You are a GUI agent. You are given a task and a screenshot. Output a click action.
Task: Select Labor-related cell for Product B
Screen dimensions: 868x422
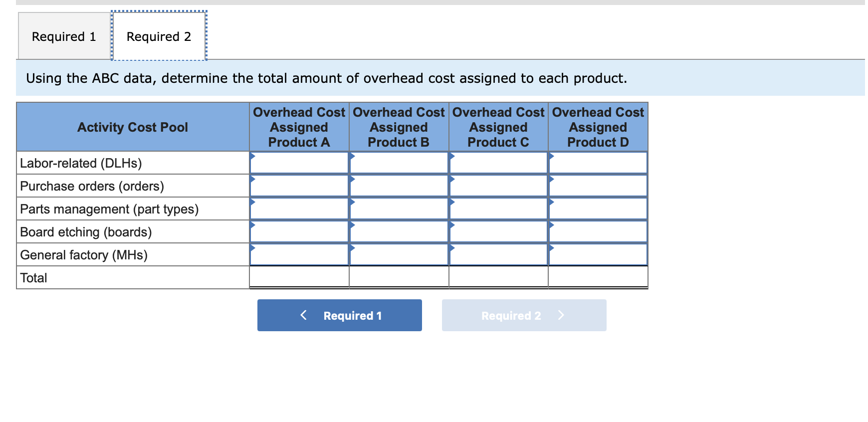[x=399, y=163]
